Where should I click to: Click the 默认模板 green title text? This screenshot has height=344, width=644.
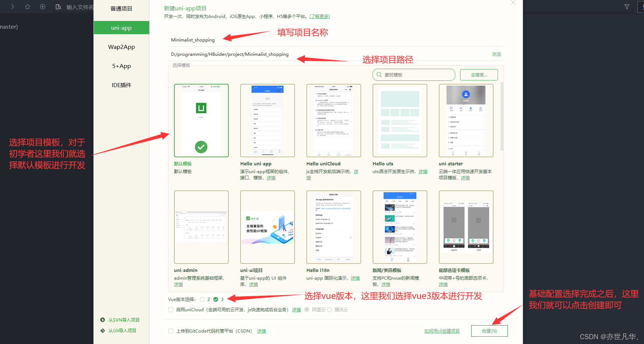(183, 164)
